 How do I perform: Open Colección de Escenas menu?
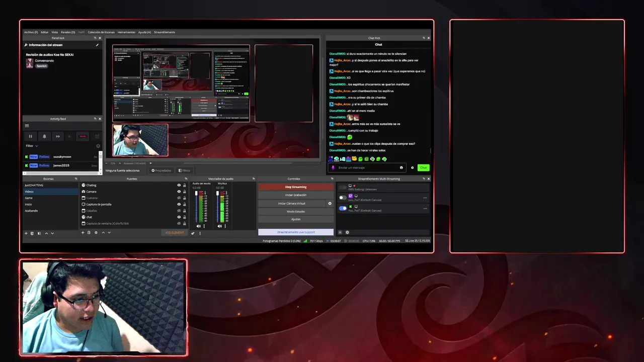(x=101, y=32)
